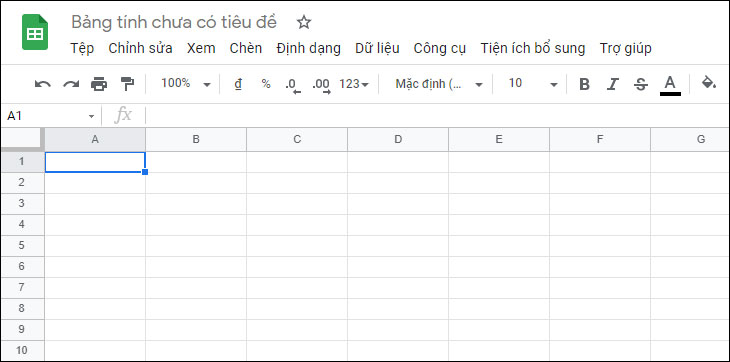Click the print icon

99,84
